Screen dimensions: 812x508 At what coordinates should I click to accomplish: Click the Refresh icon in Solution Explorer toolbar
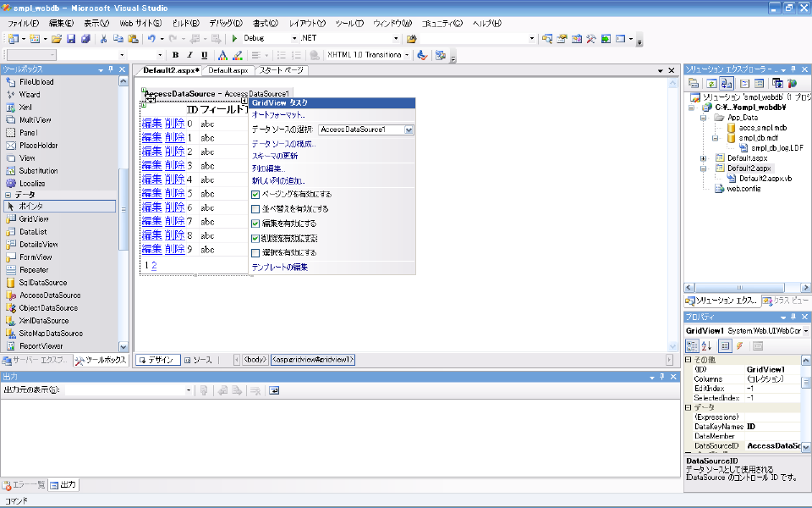[x=711, y=84]
